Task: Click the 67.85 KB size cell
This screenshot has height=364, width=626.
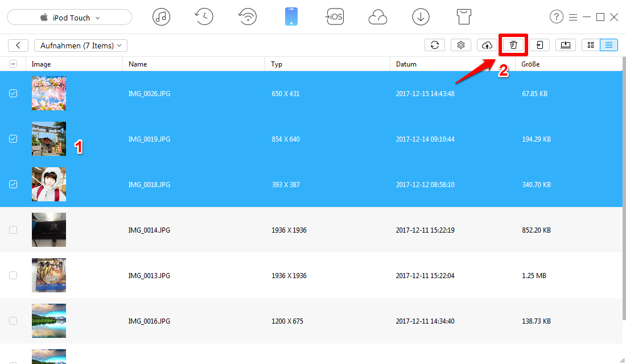Action: (x=534, y=94)
